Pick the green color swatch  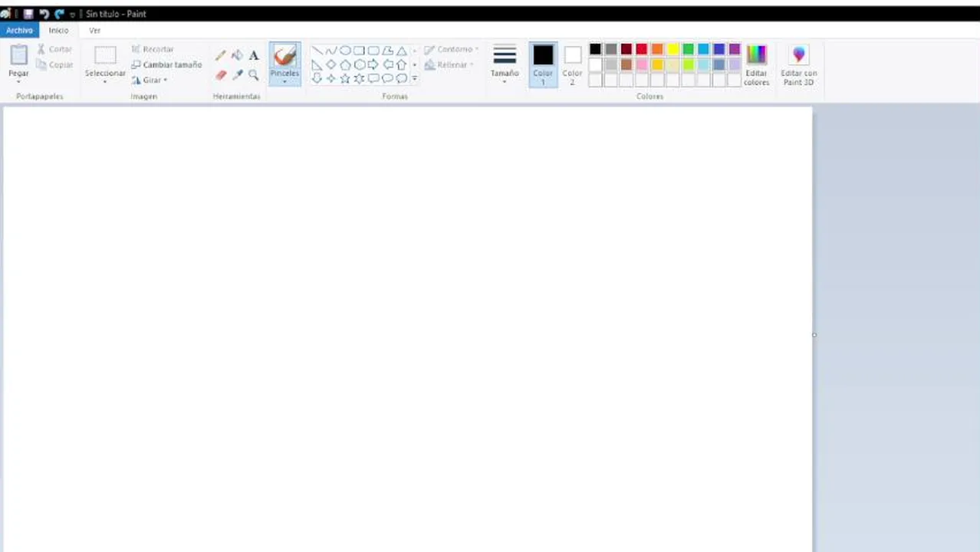tap(688, 49)
